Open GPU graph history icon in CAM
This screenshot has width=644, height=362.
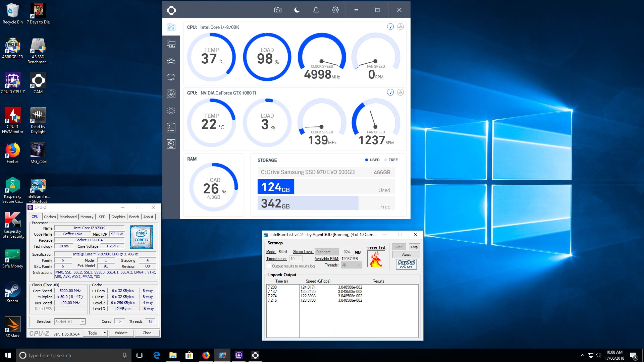[x=400, y=92]
